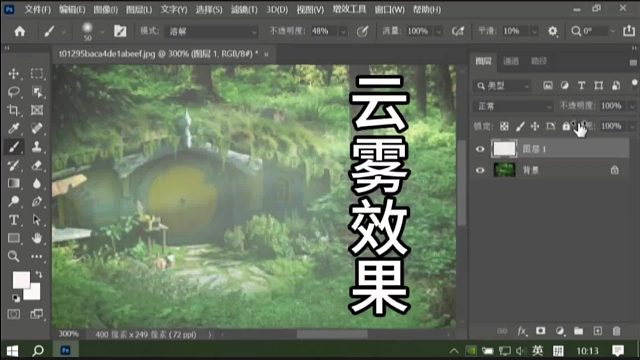Select the Clone Stamp tool
The width and height of the screenshot is (640, 360).
point(37,147)
